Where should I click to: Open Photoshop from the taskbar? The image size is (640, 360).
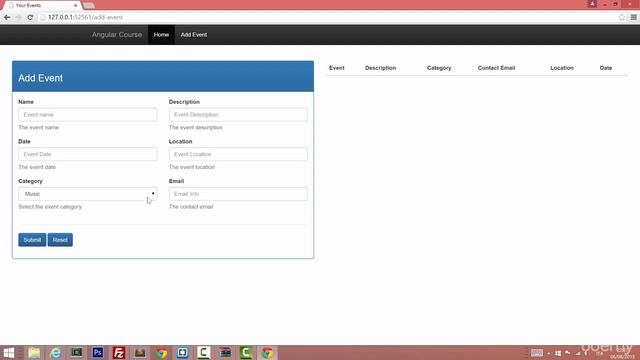coord(98,353)
